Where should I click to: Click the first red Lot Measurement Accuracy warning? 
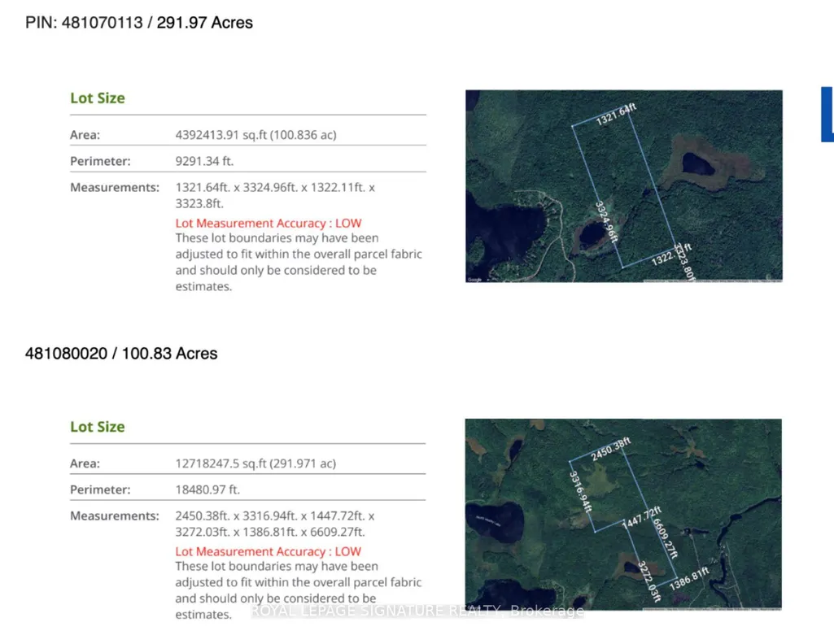pyautogui.click(x=269, y=223)
